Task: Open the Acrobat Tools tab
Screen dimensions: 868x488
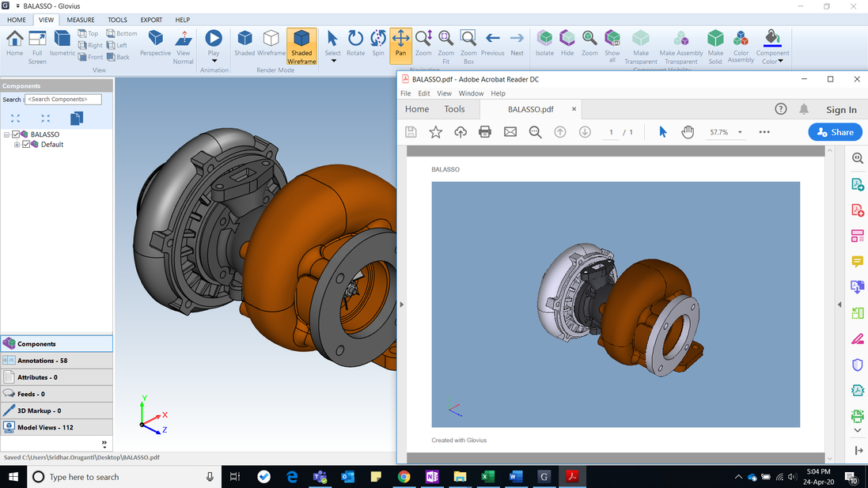Action: tap(454, 109)
